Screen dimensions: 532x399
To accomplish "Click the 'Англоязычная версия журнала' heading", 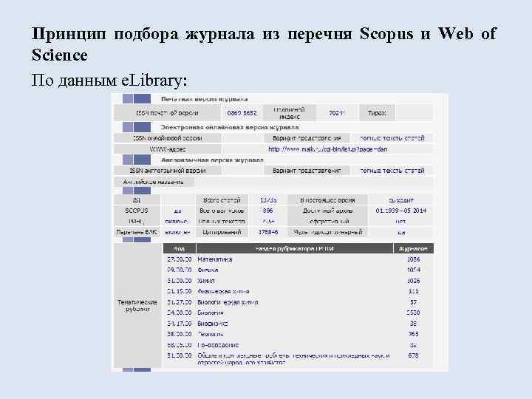I will pos(212,160).
